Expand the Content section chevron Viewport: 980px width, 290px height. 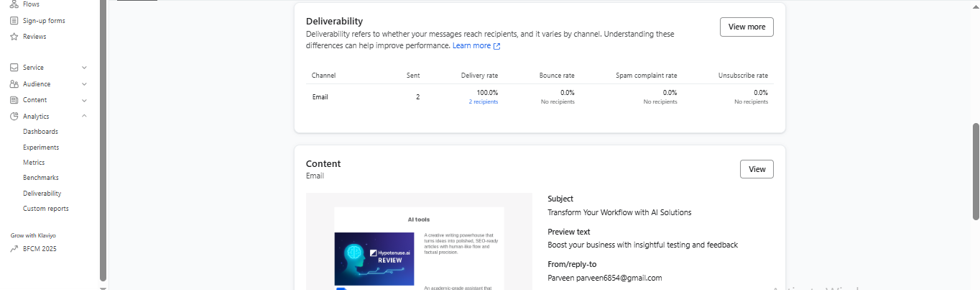pyautogui.click(x=84, y=100)
